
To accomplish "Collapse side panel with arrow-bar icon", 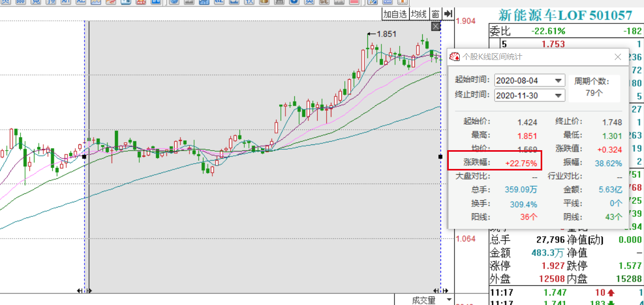I will [x=448, y=14].
